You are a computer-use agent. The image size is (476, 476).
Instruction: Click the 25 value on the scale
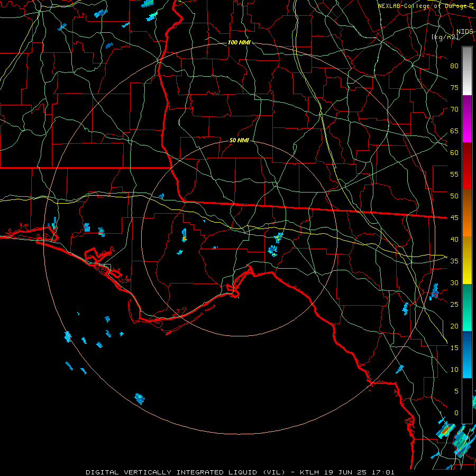pos(454,305)
